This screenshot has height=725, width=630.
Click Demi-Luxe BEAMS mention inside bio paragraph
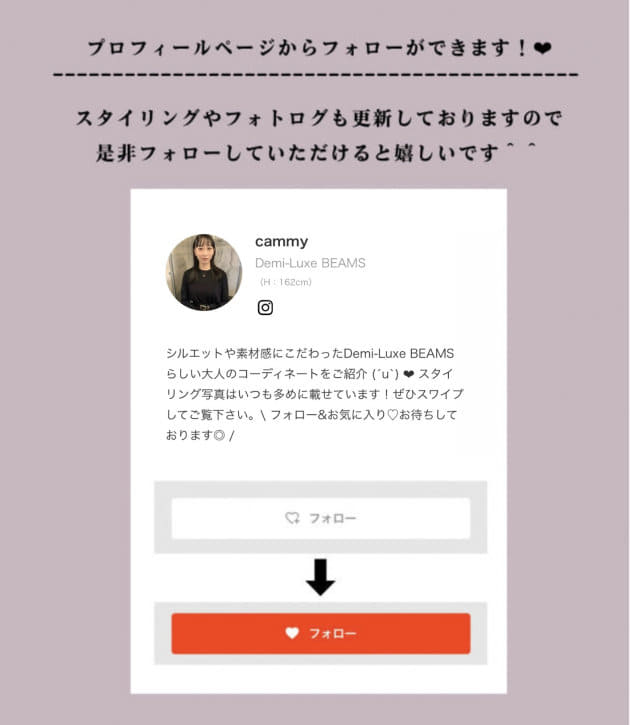[x=399, y=354]
